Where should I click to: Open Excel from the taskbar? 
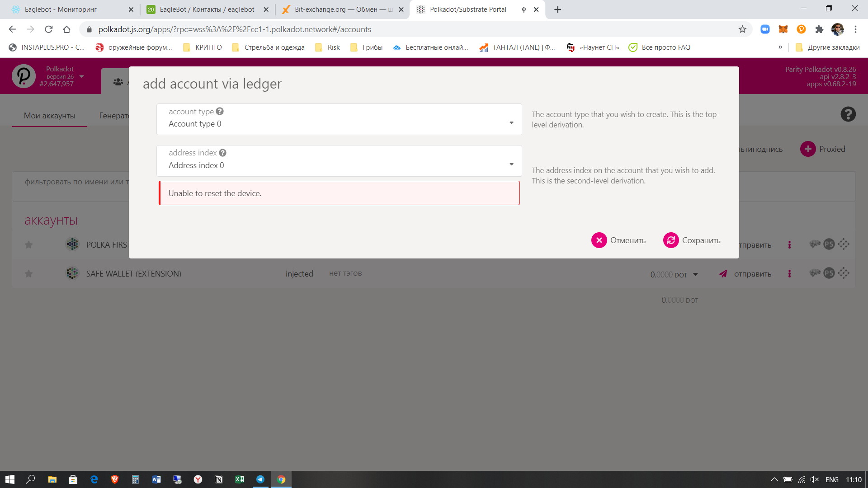pyautogui.click(x=240, y=479)
